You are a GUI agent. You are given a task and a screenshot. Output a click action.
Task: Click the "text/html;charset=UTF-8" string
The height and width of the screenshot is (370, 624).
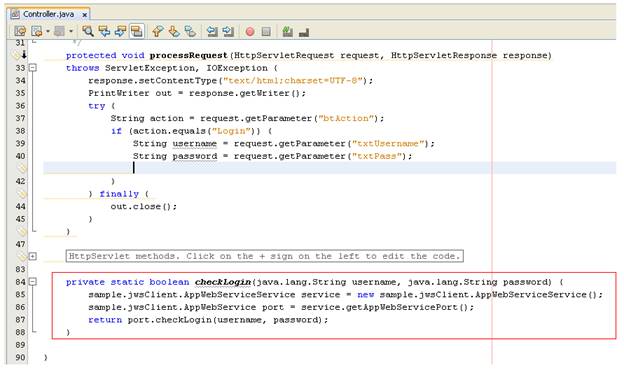coord(292,80)
